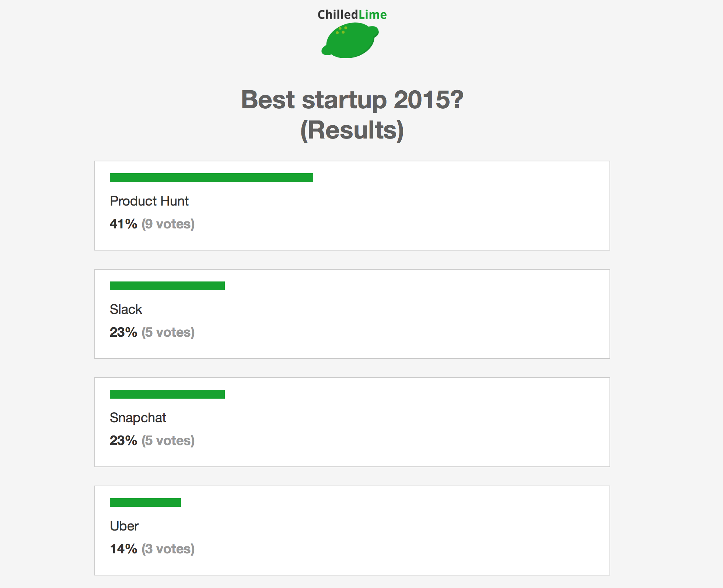Click the ChilledLime logo text
The width and height of the screenshot is (723, 588).
point(352,15)
